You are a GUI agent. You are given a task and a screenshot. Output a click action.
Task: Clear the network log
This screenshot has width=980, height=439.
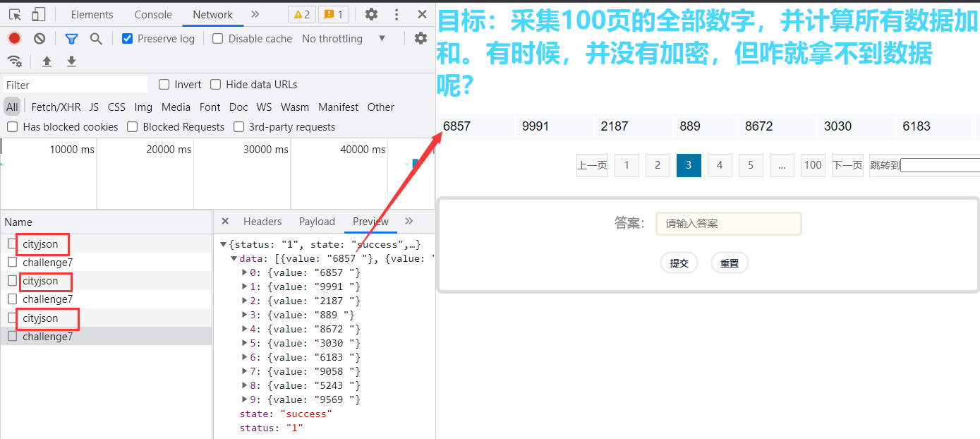click(40, 39)
